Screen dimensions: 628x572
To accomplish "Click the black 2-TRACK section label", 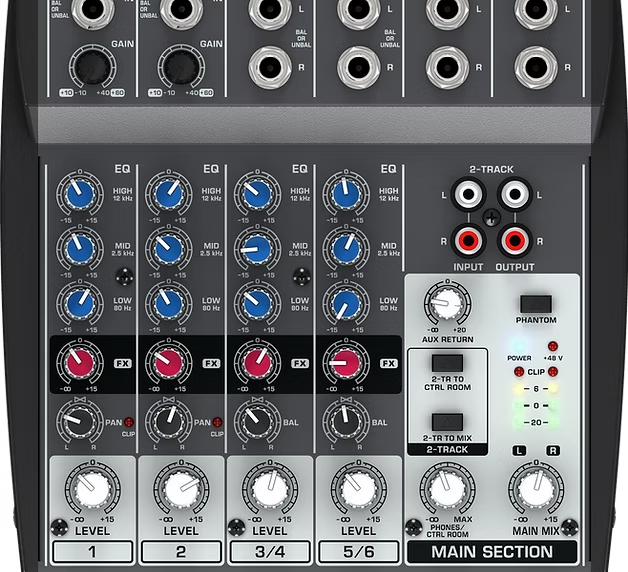I will pos(447,449).
